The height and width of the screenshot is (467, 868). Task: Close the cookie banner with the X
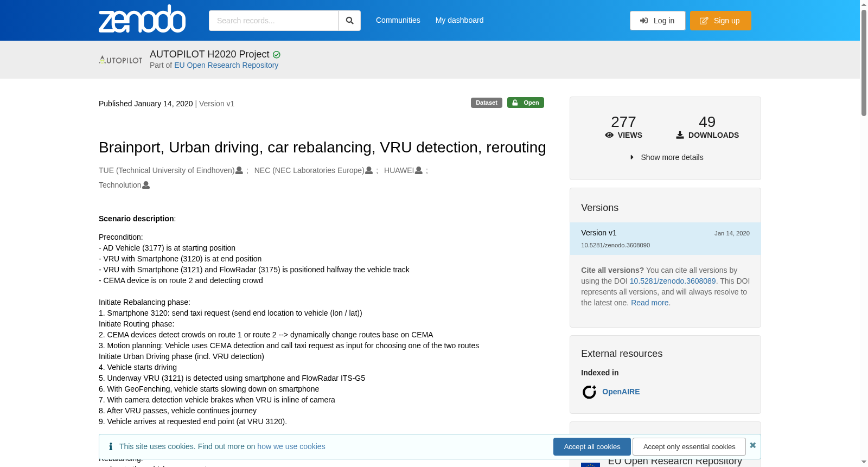(752, 445)
